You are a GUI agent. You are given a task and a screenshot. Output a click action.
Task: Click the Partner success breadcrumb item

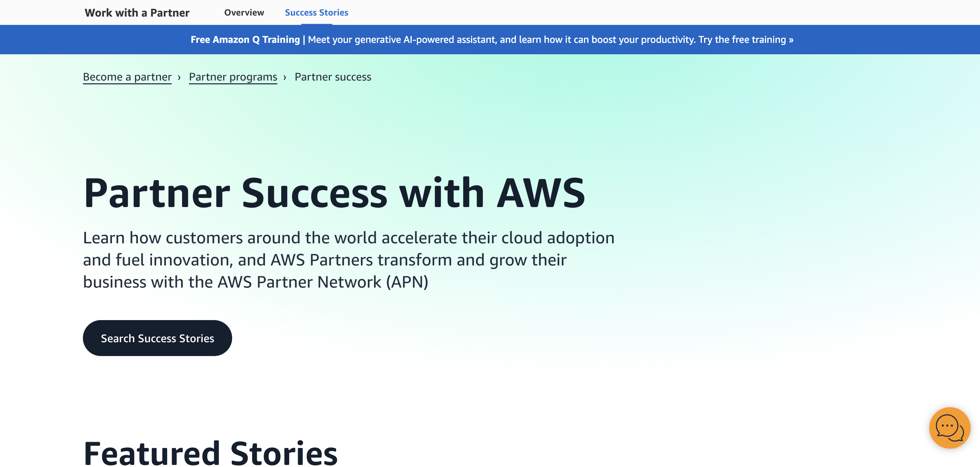point(333,77)
